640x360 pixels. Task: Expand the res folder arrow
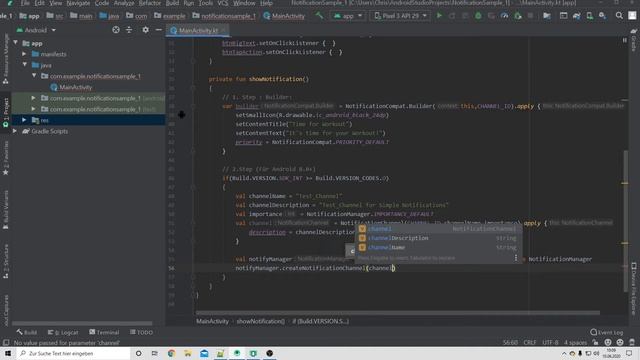click(x=24, y=120)
